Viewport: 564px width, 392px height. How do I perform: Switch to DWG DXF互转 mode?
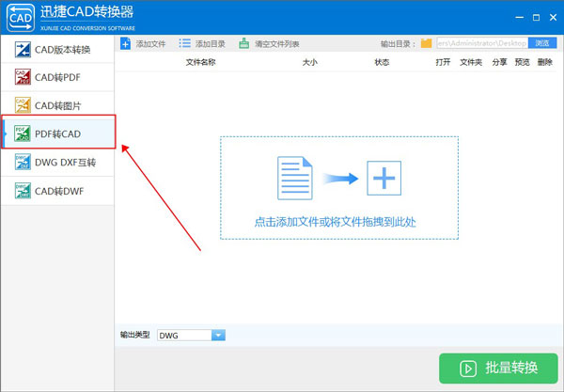(58, 163)
